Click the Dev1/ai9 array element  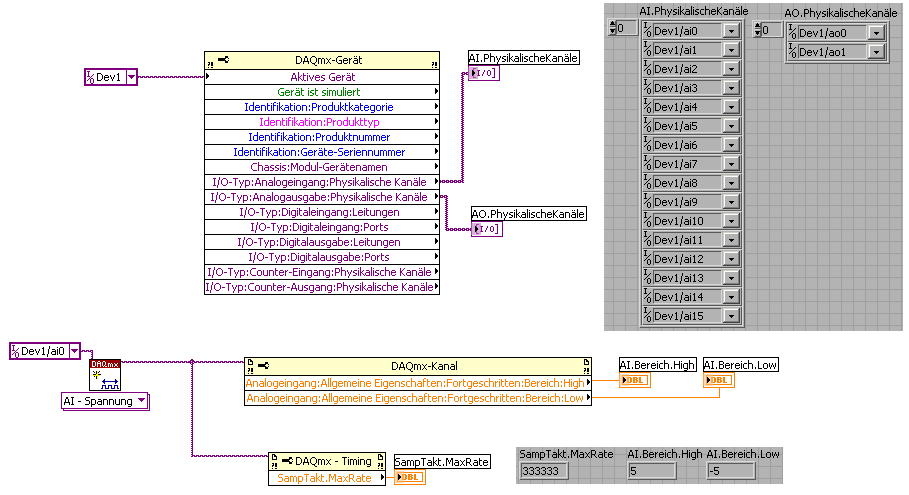click(x=691, y=202)
